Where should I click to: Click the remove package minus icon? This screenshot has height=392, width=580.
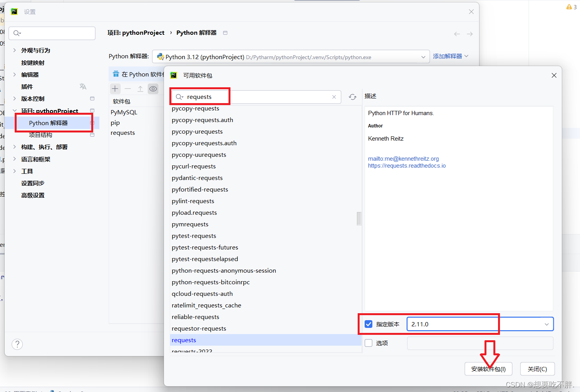128,89
